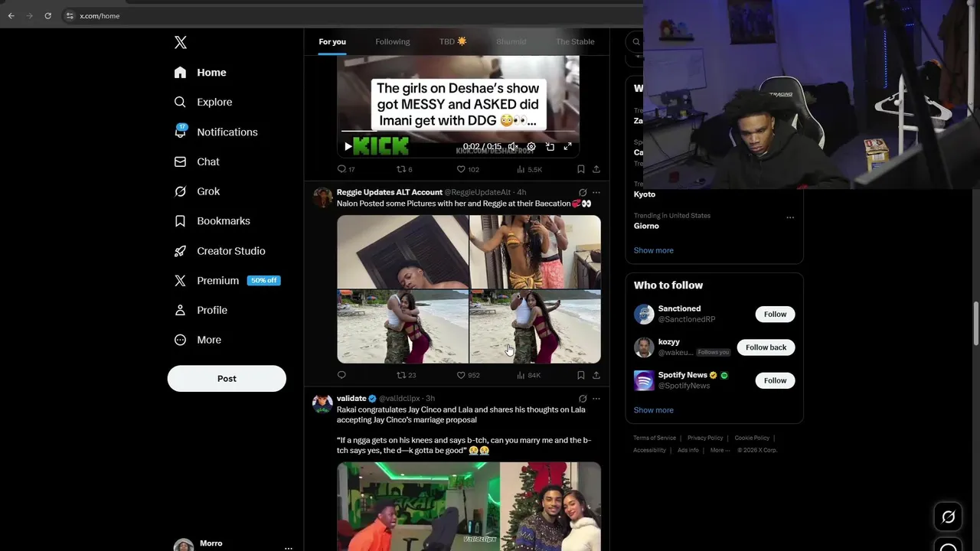Open Bookmarks in the sidebar

211,221
